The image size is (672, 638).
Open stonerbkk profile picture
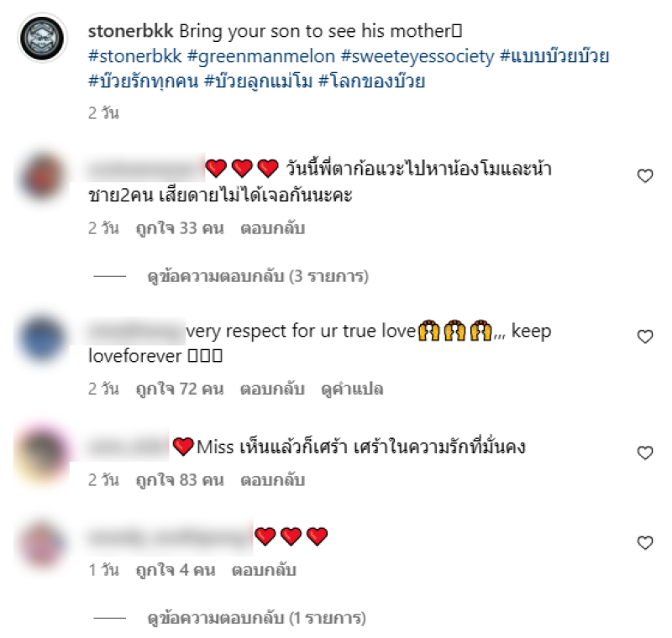[42, 38]
